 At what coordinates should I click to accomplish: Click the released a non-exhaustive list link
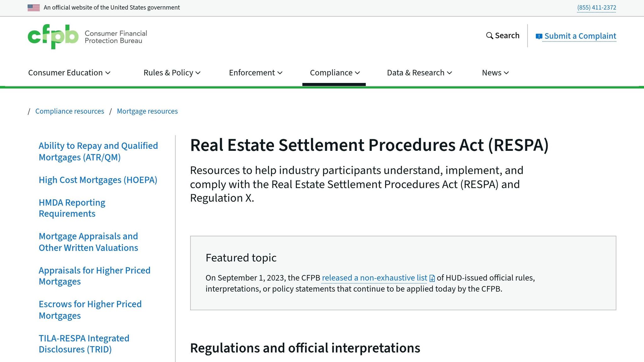tap(374, 278)
